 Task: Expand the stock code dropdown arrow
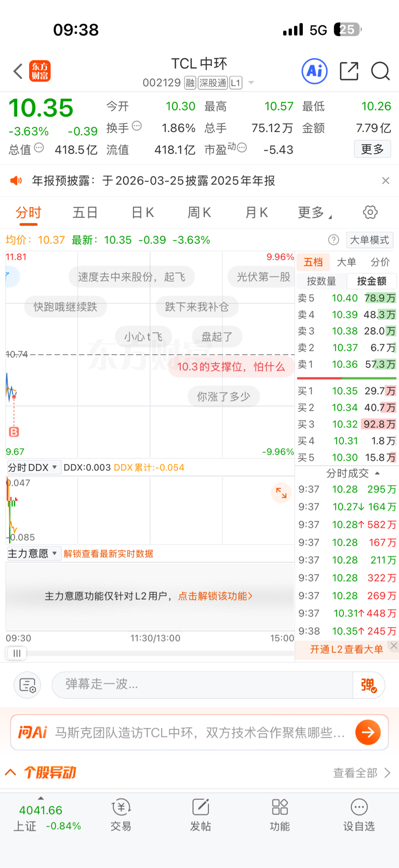pyautogui.click(x=251, y=83)
